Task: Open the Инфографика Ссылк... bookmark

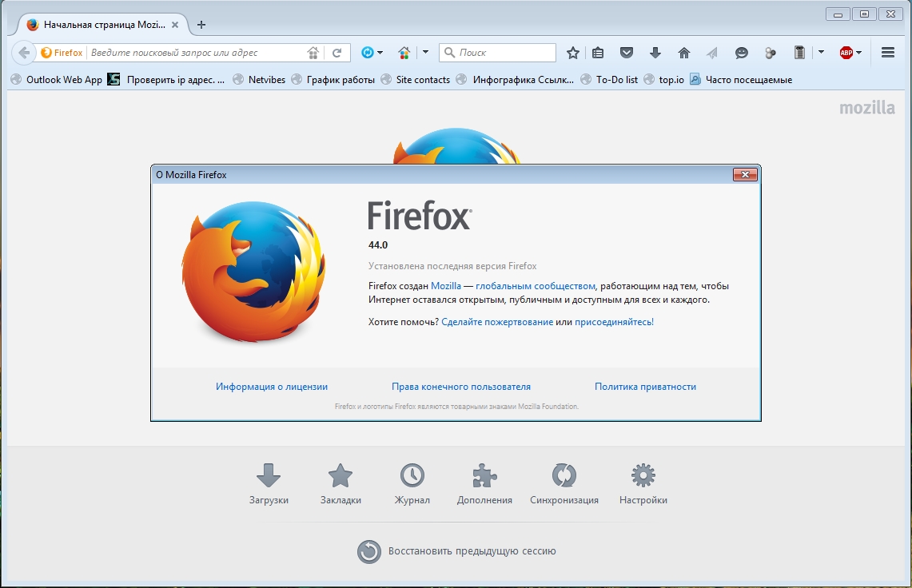Action: [516, 80]
